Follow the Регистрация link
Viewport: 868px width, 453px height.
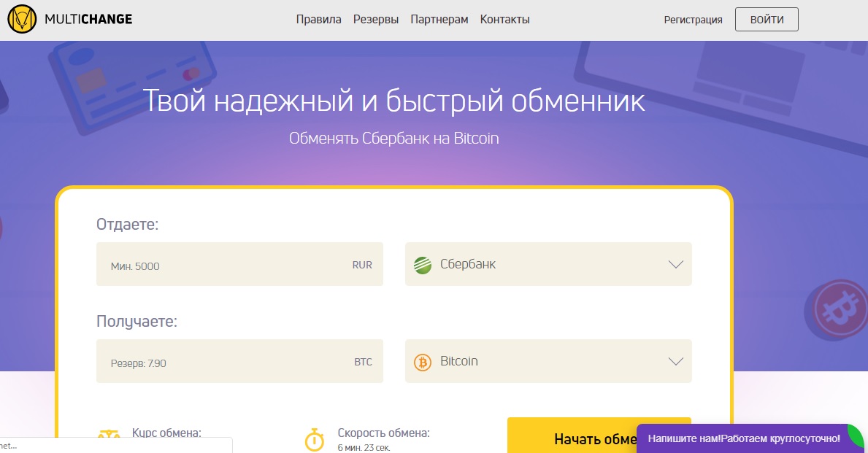693,20
